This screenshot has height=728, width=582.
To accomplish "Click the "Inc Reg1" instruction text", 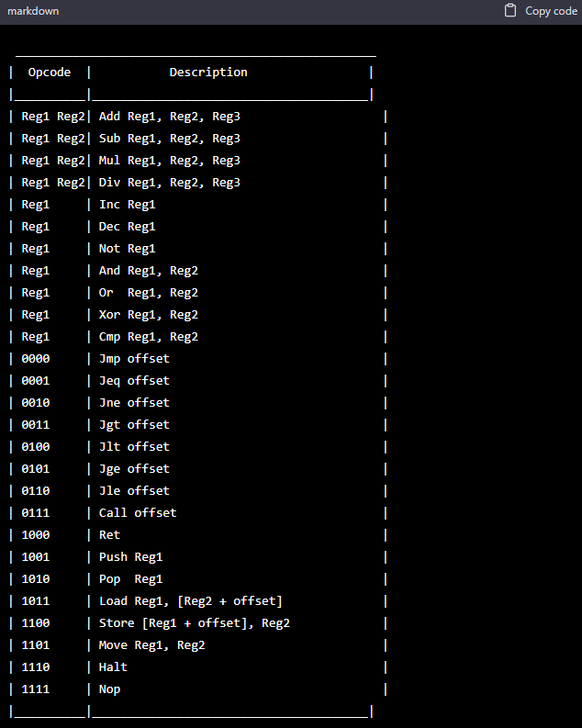I will click(128, 205).
